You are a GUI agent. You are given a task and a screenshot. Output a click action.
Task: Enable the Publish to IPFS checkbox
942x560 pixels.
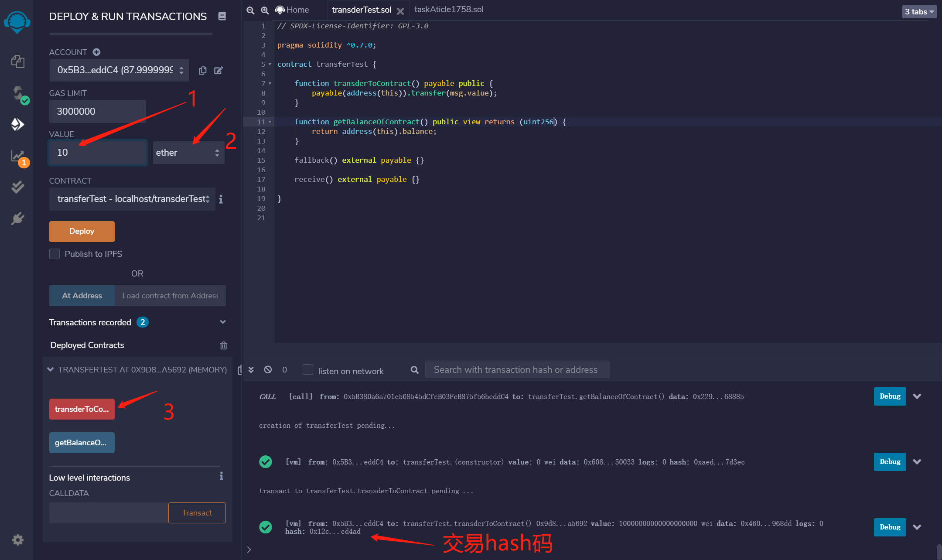click(55, 253)
